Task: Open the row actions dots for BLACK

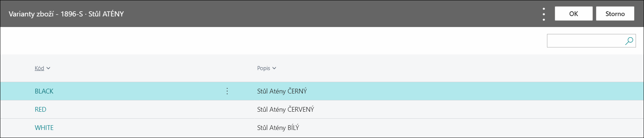Action: click(x=227, y=91)
